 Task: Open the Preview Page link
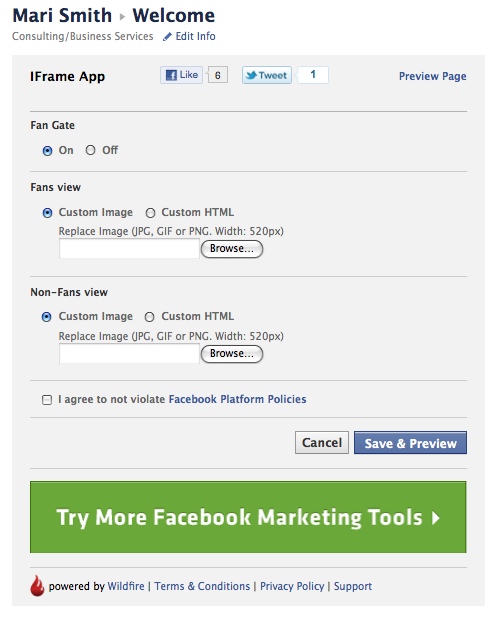(x=433, y=76)
